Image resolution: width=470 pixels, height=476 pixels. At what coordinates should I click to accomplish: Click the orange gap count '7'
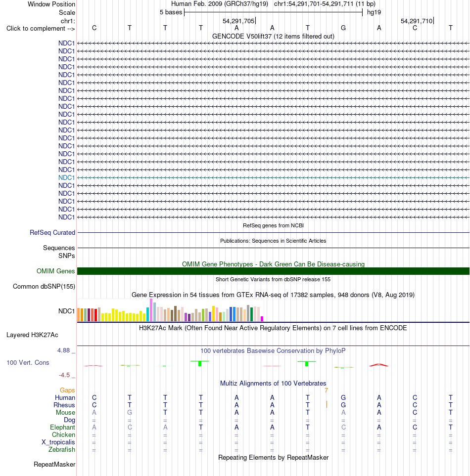coord(327,390)
